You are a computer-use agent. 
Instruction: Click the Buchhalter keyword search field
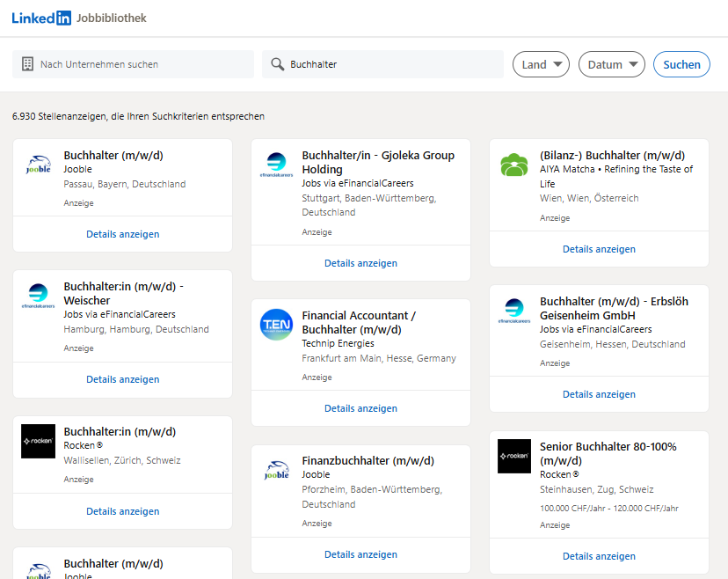(x=391, y=64)
